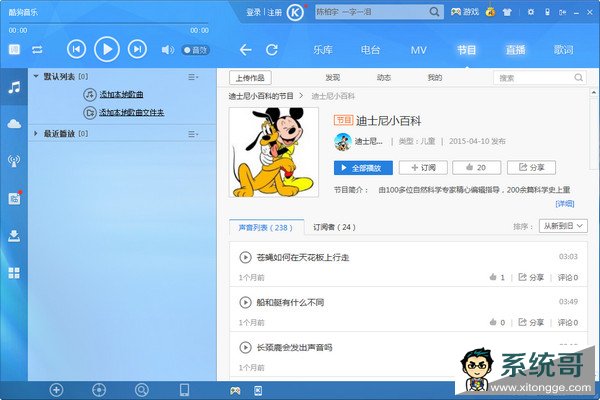Switch to 乐库 tab
This screenshot has width=600, height=400.
coord(323,50)
